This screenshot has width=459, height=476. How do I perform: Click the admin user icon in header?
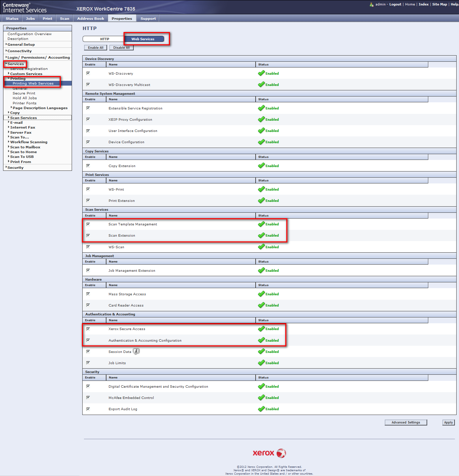[371, 4]
